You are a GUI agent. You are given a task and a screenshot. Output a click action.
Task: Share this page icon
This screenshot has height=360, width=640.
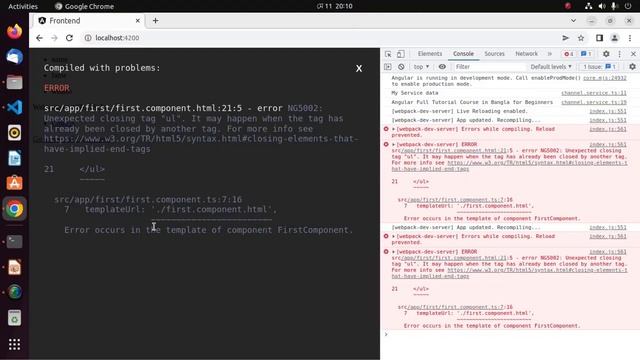click(565, 38)
